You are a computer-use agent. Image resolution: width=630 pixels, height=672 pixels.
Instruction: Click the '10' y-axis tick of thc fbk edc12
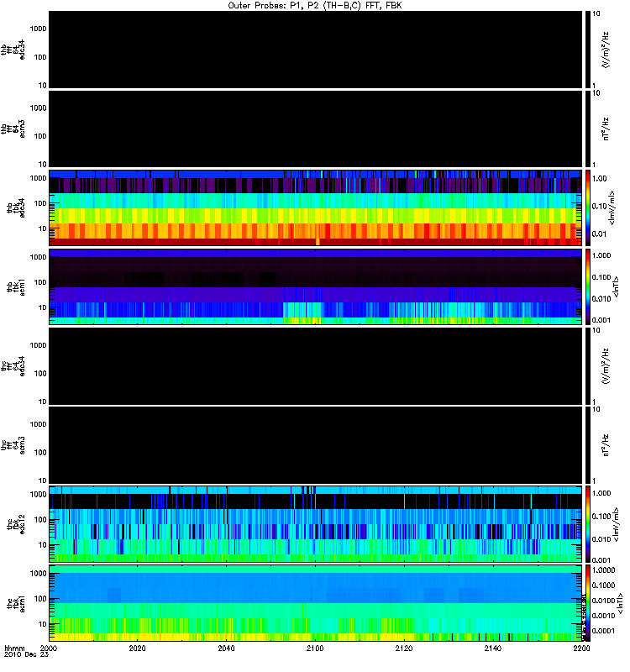(43, 545)
